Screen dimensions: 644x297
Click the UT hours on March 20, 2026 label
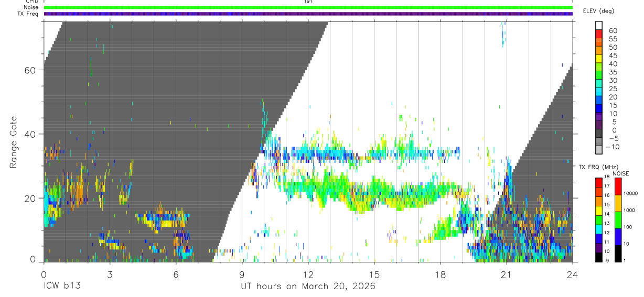click(x=308, y=287)
